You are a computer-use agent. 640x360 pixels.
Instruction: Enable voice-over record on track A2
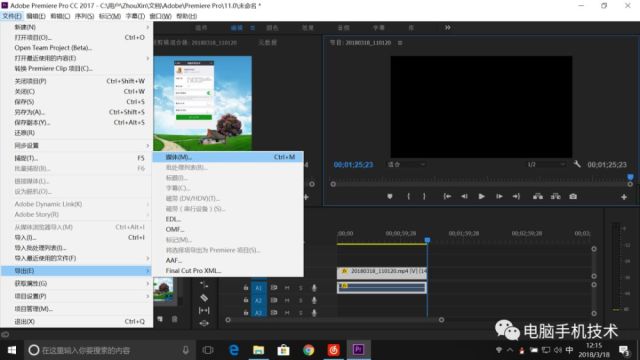[x=314, y=300]
